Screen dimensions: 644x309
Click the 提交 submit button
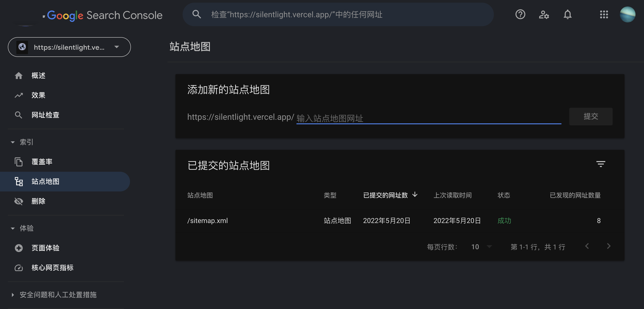coord(591,116)
